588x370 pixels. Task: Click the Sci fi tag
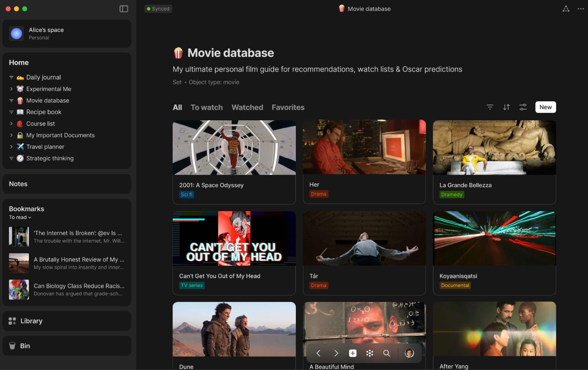186,195
